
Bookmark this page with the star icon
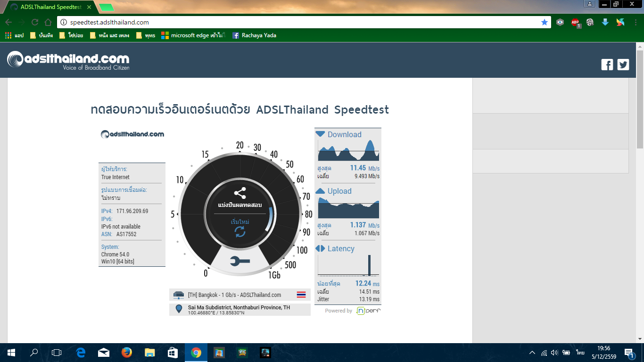[545, 22]
